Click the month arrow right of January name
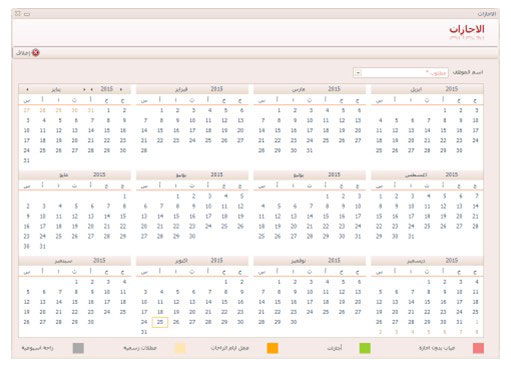511x370 pixels. point(84,89)
